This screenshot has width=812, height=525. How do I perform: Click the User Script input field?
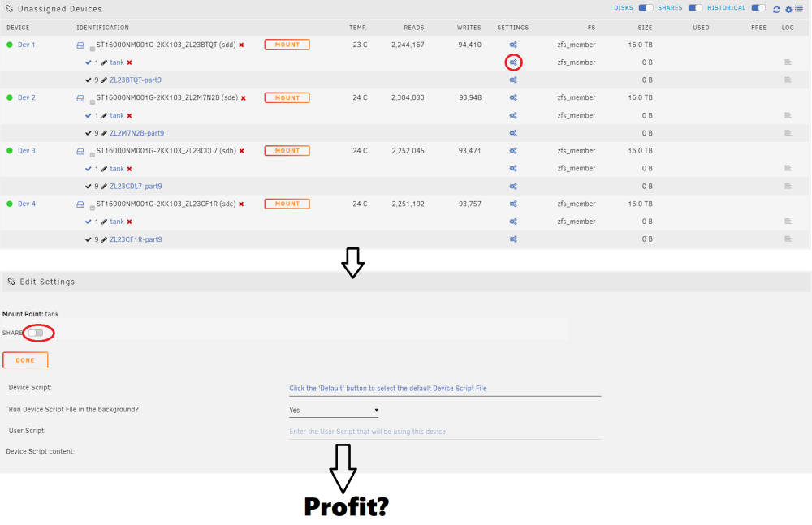445,432
